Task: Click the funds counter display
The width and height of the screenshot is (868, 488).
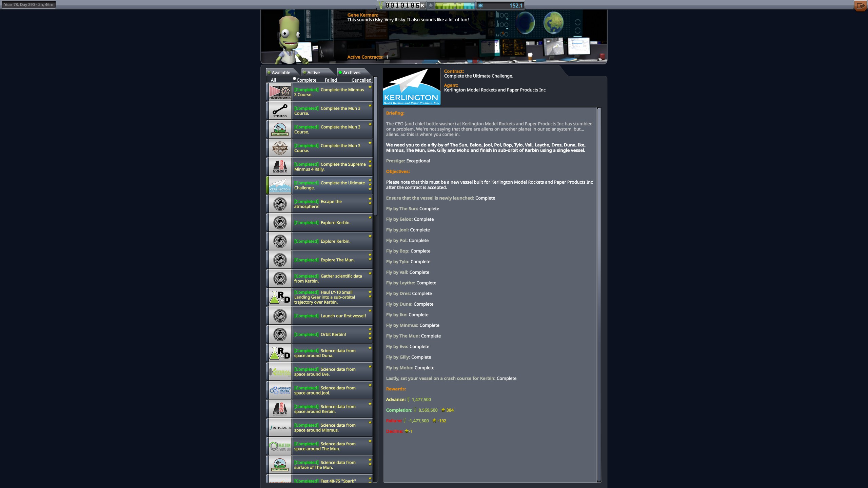Action: click(x=405, y=5)
